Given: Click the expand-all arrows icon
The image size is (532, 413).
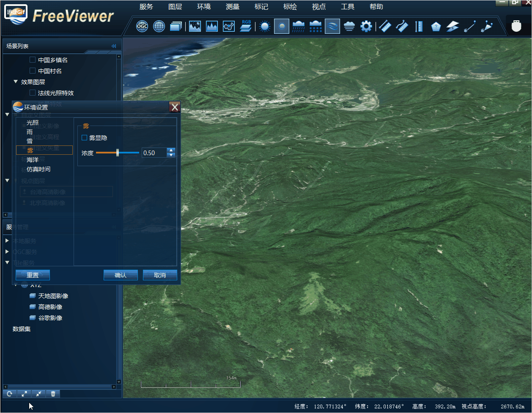Looking at the screenshot, I should [24, 394].
